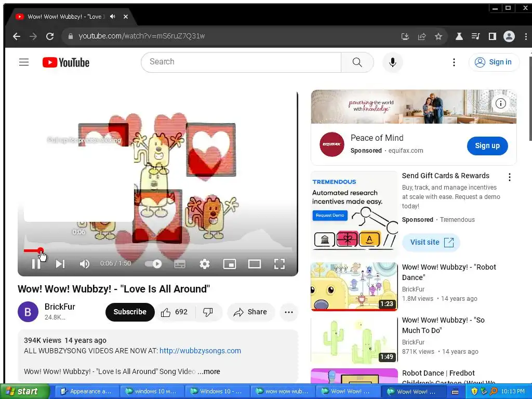Switch to "wow wow wub..." taskbar item
The width and height of the screenshot is (532, 399).
point(283,391)
